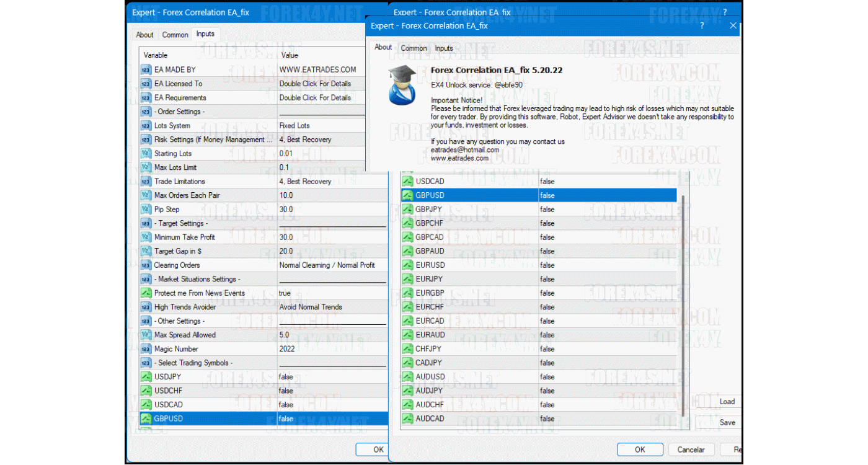Click the Cancelar button

(x=691, y=449)
